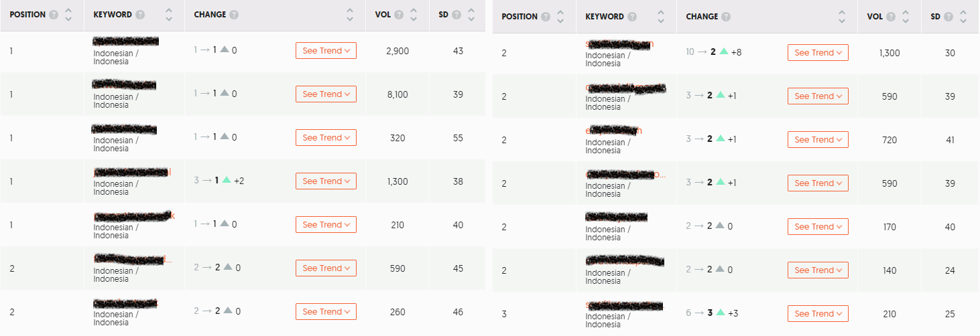The width and height of the screenshot is (980, 336).
Task: Open keyword link in the 320 volume row
Action: 125,129
